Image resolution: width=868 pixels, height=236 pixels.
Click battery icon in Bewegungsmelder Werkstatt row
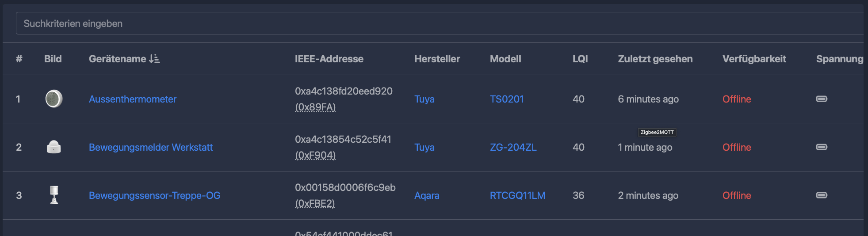tap(822, 147)
